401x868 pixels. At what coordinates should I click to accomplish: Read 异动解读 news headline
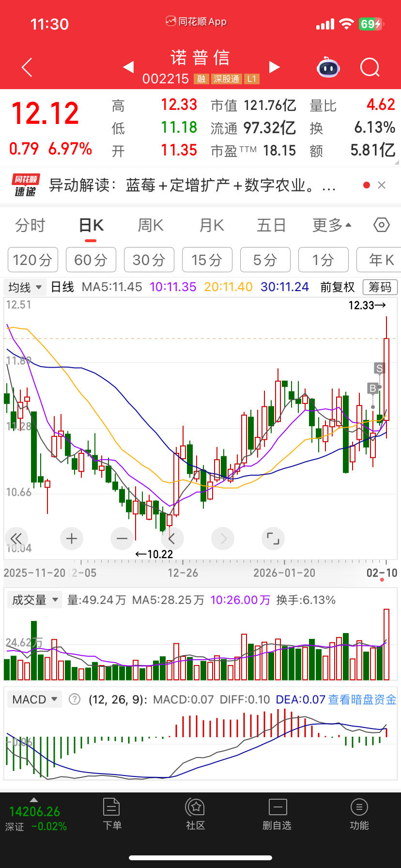click(193, 186)
